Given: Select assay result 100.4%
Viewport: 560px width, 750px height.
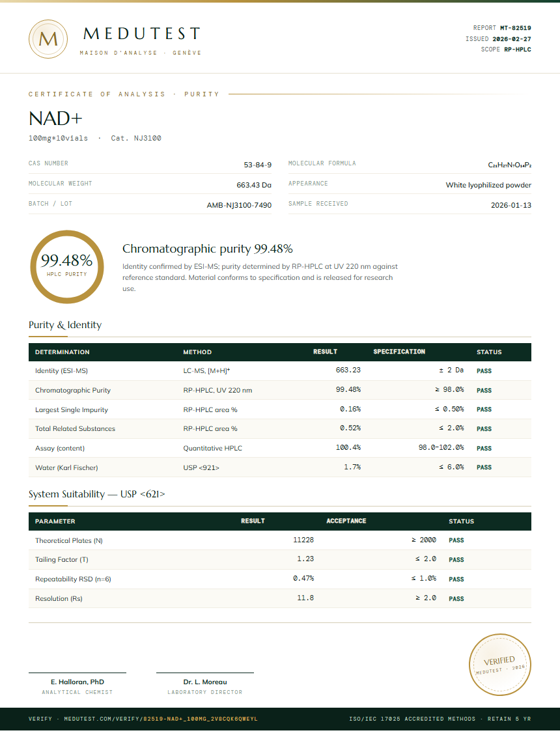Looking at the screenshot, I should click(x=348, y=447).
